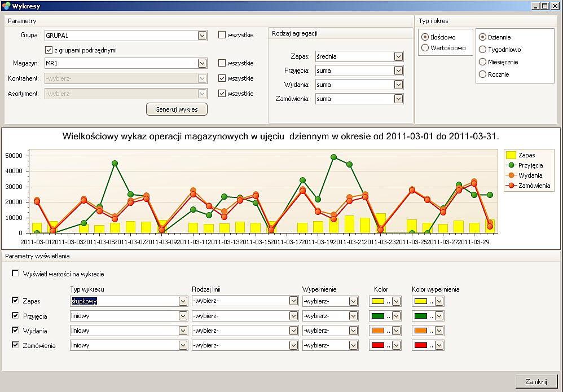This screenshot has height=392, width=563.
Task: Select the Dziennie period option
Action: [482, 37]
